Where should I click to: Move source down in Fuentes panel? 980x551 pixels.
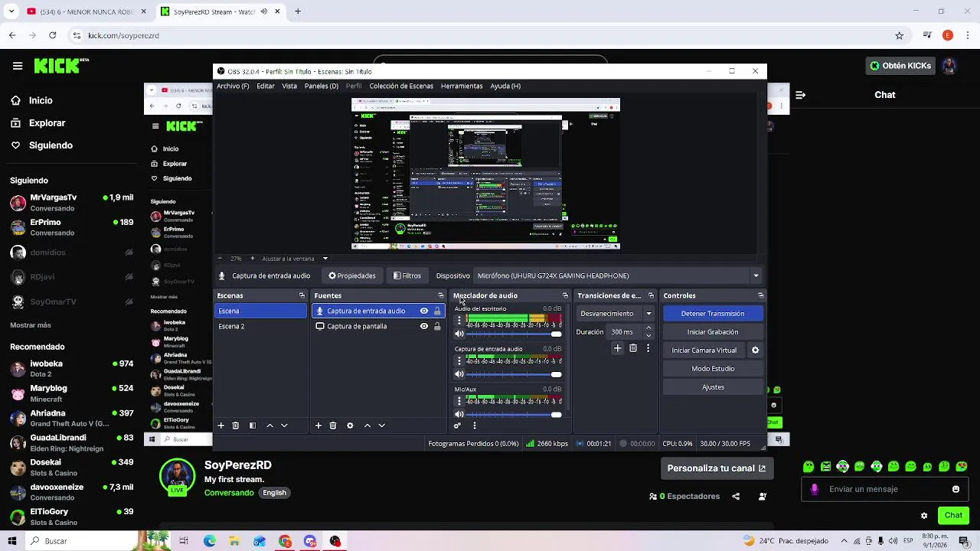coord(381,425)
